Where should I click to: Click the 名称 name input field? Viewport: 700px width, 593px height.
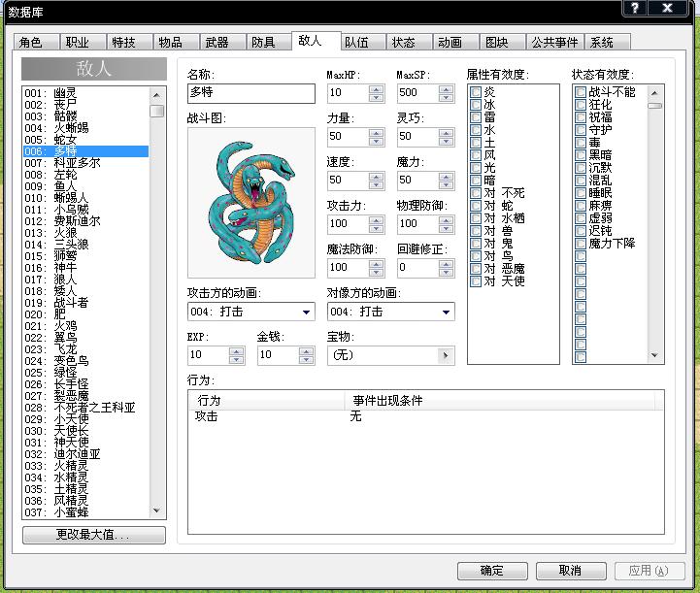[251, 93]
